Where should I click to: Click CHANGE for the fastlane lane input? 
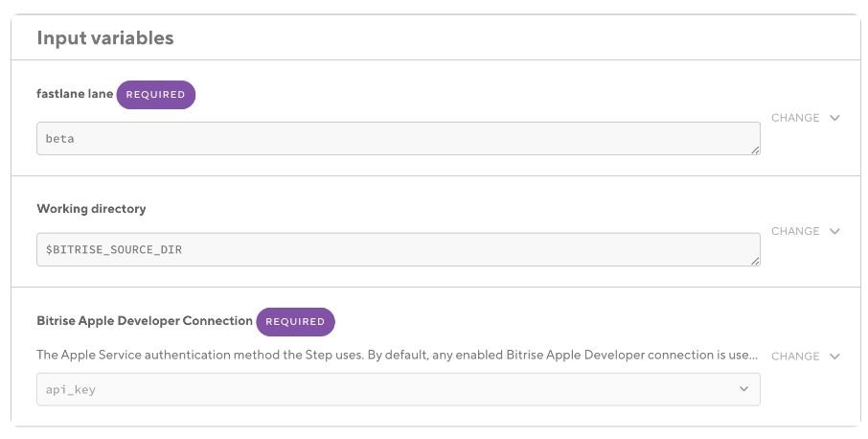tap(795, 118)
